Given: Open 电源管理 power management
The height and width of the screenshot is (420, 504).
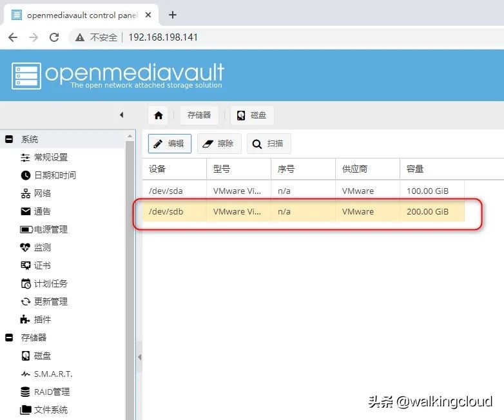Looking at the screenshot, I should [x=51, y=229].
